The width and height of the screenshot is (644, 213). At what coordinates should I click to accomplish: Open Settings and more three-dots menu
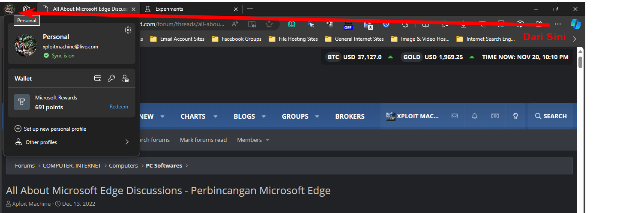point(557,24)
